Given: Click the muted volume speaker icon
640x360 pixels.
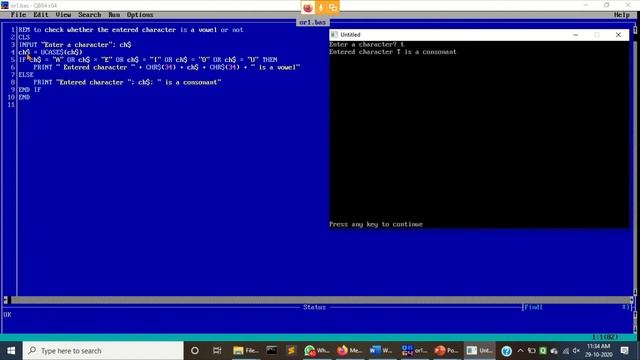Looking at the screenshot, I should point(576,351).
